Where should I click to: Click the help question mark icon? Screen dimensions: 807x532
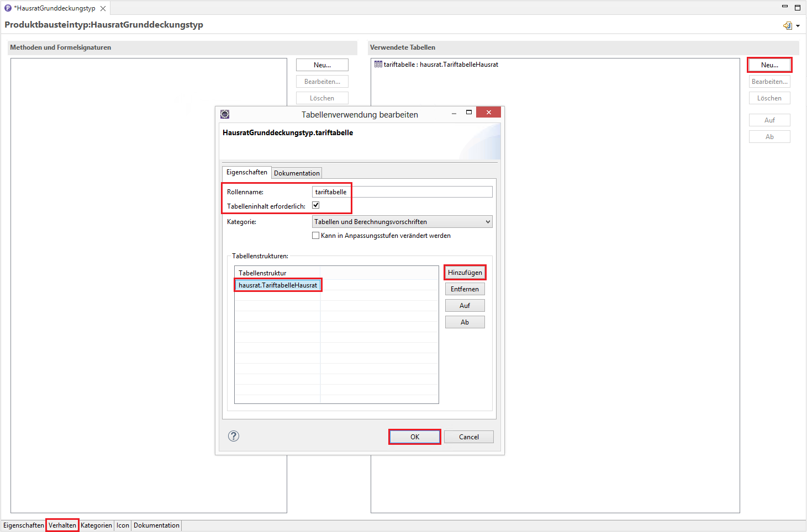coord(234,436)
